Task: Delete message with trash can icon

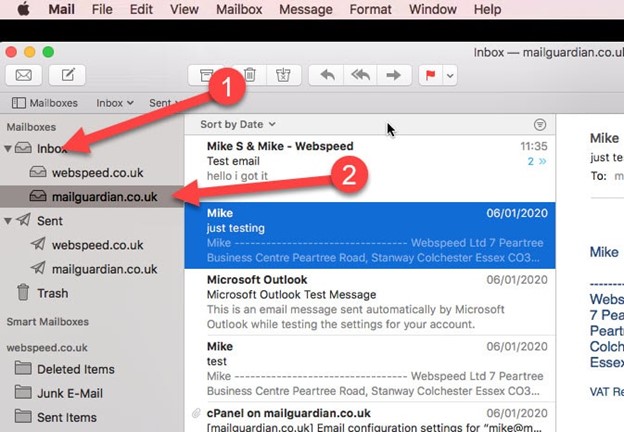Action: pyautogui.click(x=250, y=75)
